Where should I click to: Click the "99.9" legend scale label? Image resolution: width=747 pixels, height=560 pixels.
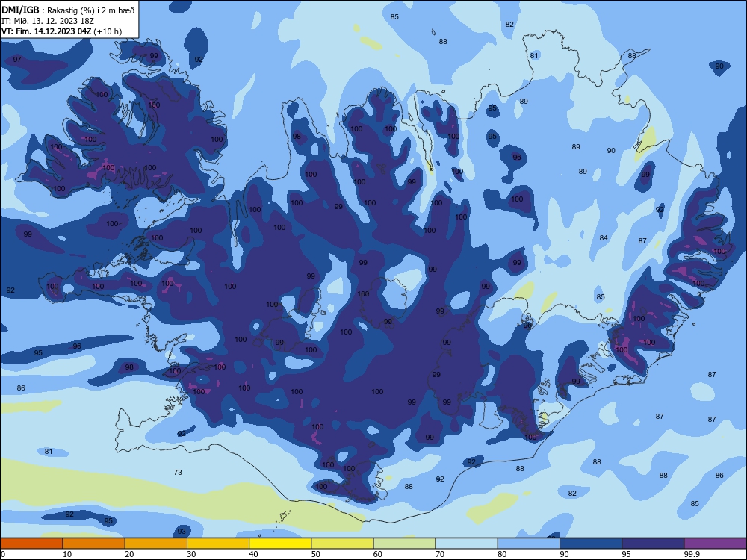pos(692,554)
